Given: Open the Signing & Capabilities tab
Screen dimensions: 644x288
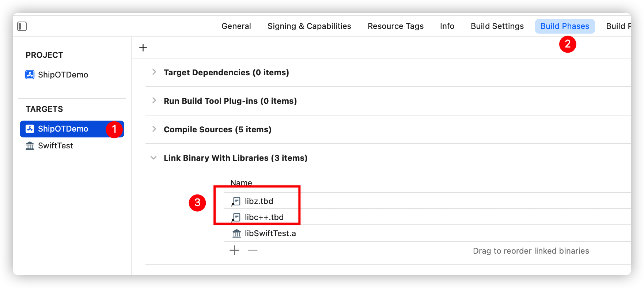Looking at the screenshot, I should point(309,26).
